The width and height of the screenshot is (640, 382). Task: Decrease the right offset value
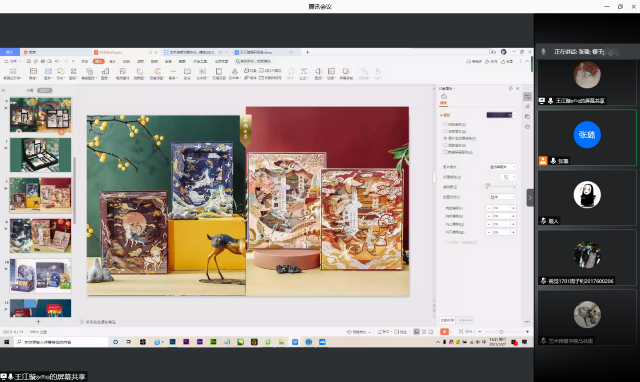(x=489, y=216)
